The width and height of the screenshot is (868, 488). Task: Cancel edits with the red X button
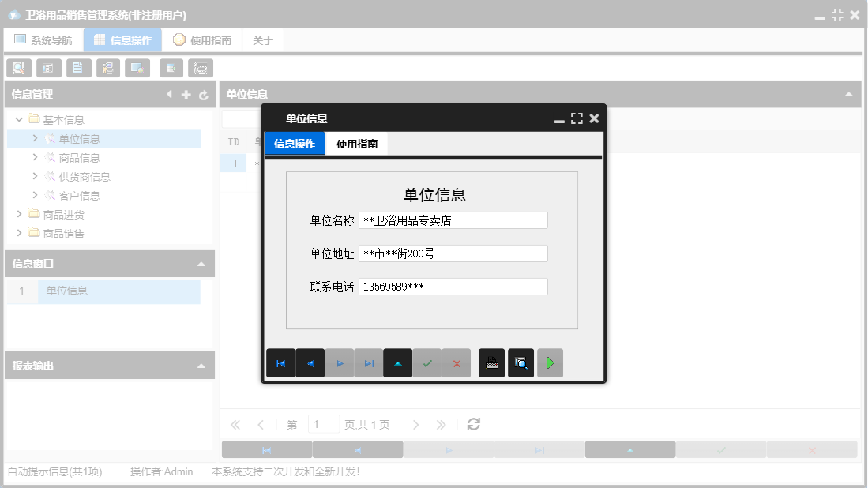tap(456, 363)
